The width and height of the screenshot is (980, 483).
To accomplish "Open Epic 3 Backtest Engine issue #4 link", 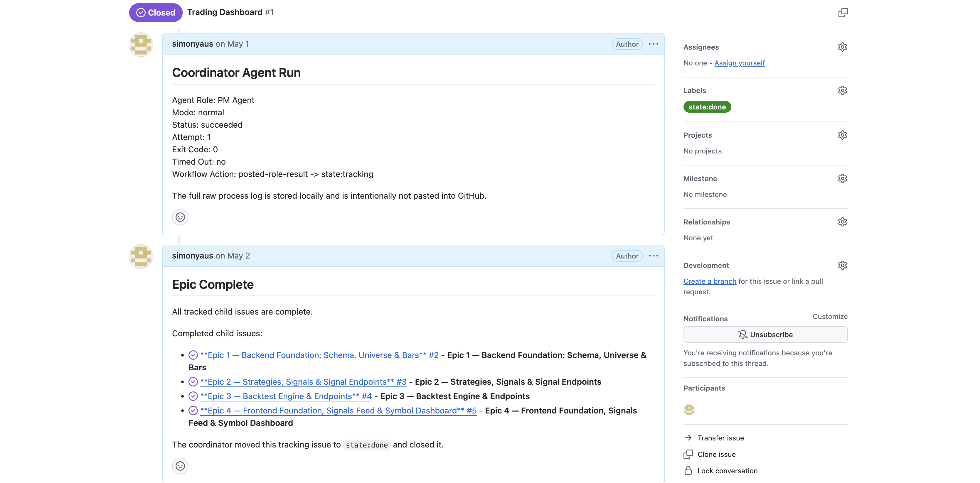I will 286,396.
